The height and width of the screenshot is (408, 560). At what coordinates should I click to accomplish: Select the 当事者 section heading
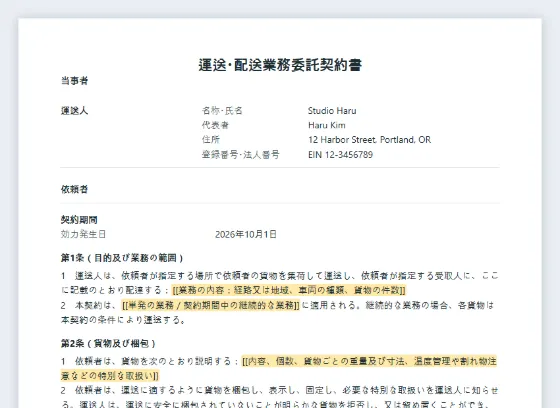tap(74, 81)
